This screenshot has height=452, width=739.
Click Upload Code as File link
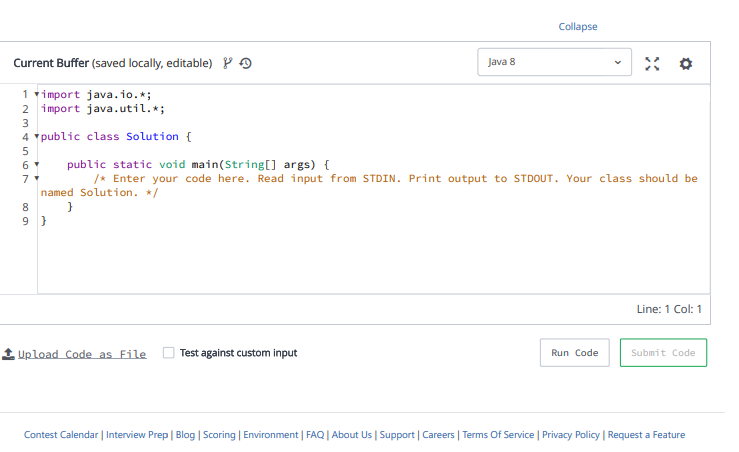click(82, 354)
